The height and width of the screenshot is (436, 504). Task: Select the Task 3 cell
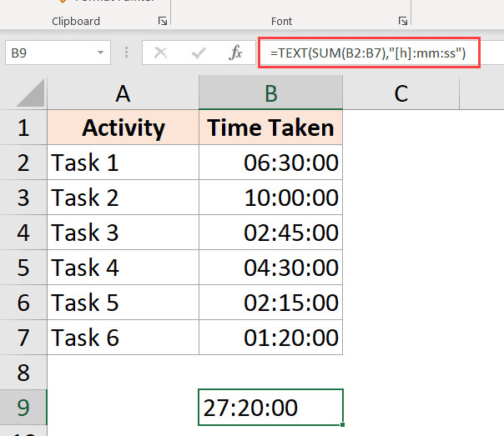[123, 233]
